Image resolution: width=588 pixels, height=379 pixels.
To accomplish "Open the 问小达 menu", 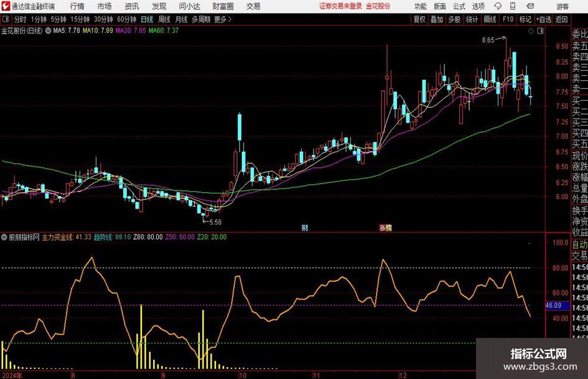I will click(189, 6).
